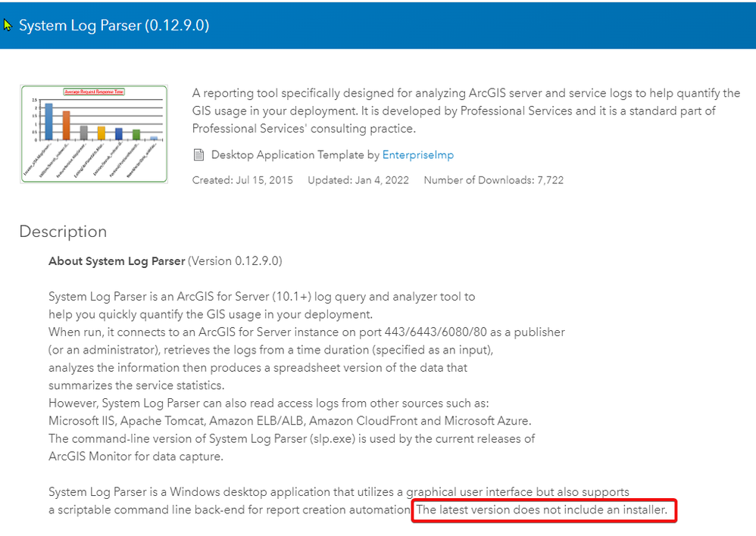This screenshot has height=536, width=756.
Task: Click the 'help you quickly quantify the GIS usage' line
Action: (x=211, y=315)
